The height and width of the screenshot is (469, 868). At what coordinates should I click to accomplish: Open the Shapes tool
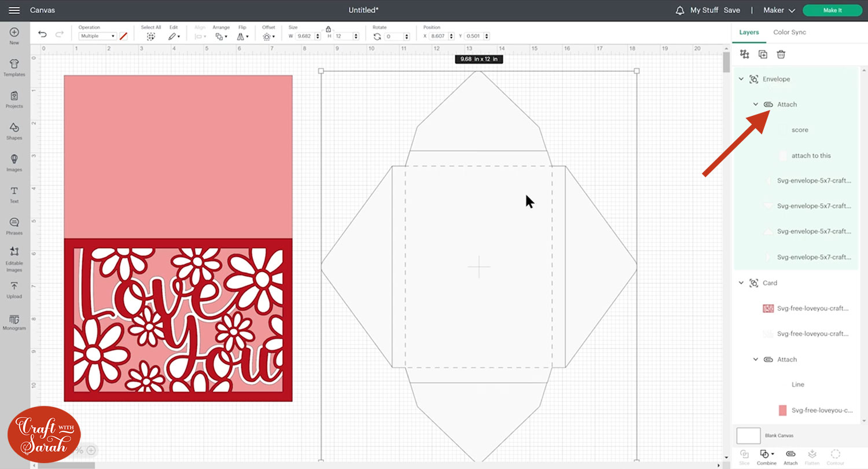(14, 131)
